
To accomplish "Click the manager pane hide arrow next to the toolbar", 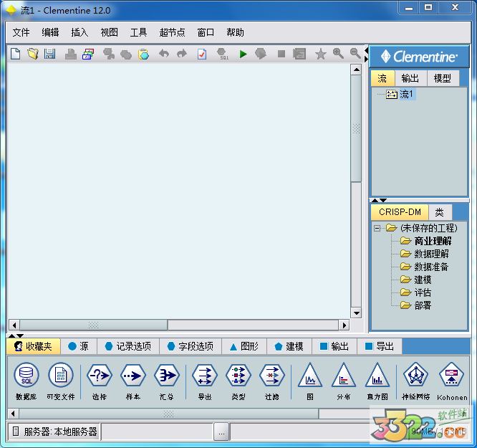I will [x=366, y=58].
